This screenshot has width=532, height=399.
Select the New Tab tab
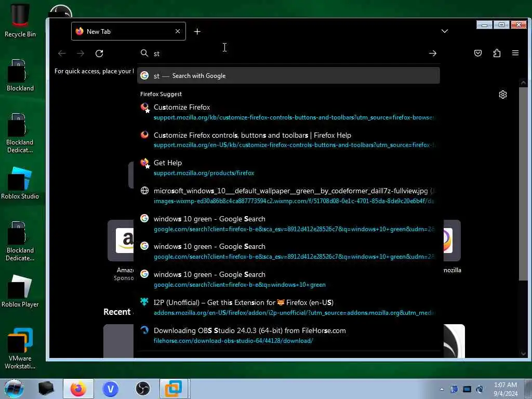[x=128, y=31]
